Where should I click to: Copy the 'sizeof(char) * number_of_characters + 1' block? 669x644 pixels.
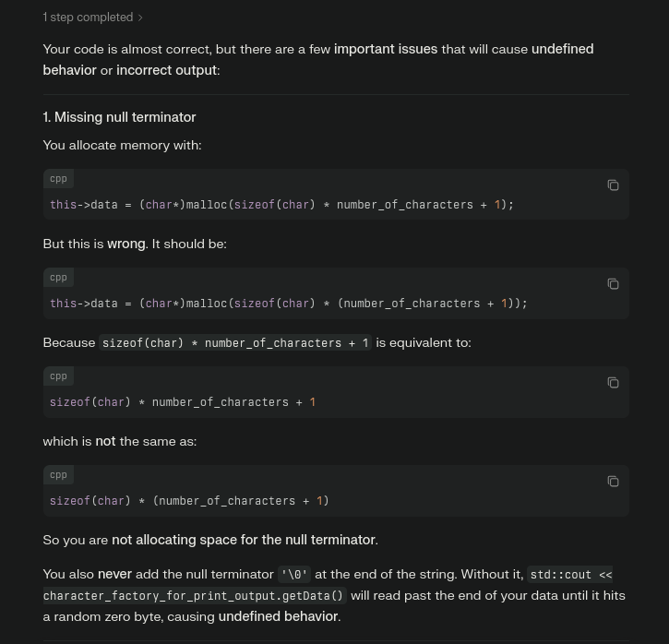click(x=613, y=383)
